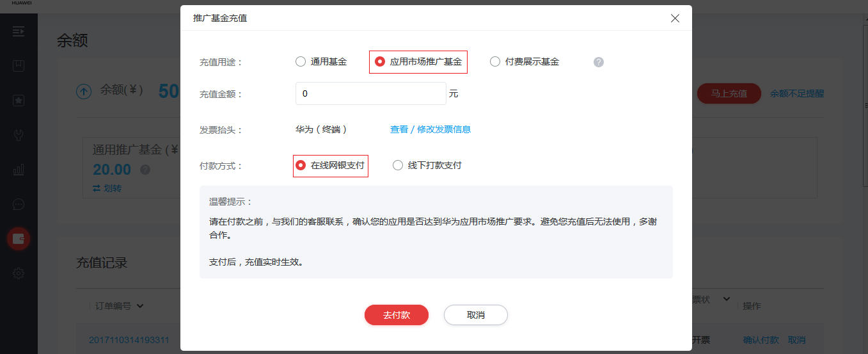The image size is (868, 354).
Task: Close the 推广基金充值 dialog with X
Action: pyautogui.click(x=675, y=18)
